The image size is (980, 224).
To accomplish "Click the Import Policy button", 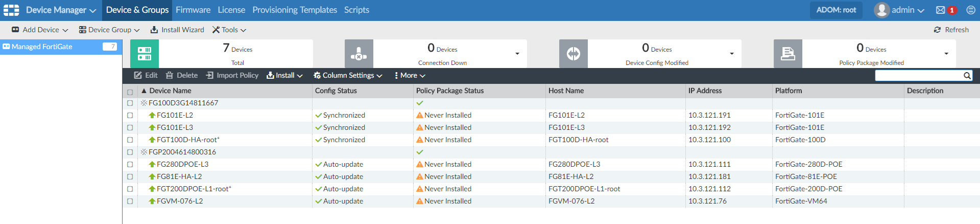I will (232, 75).
